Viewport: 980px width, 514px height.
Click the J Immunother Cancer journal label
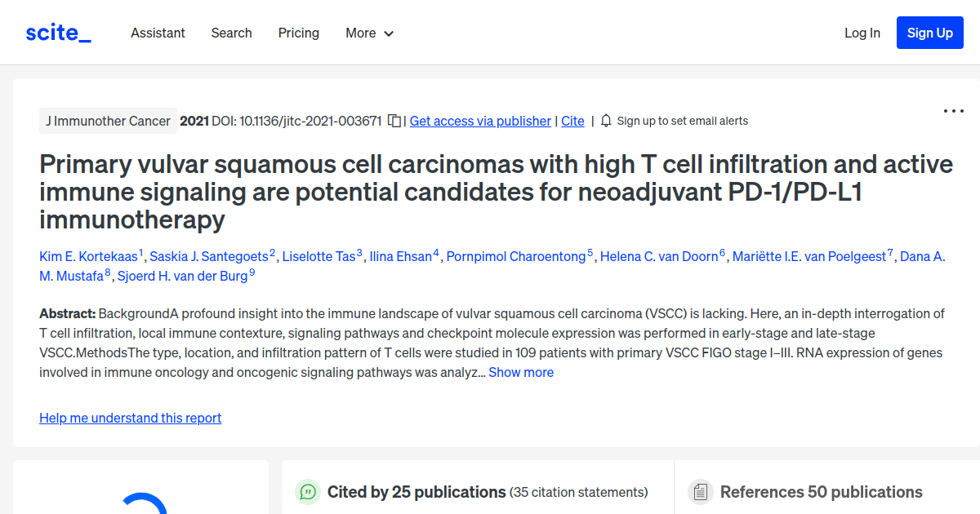[x=108, y=120]
